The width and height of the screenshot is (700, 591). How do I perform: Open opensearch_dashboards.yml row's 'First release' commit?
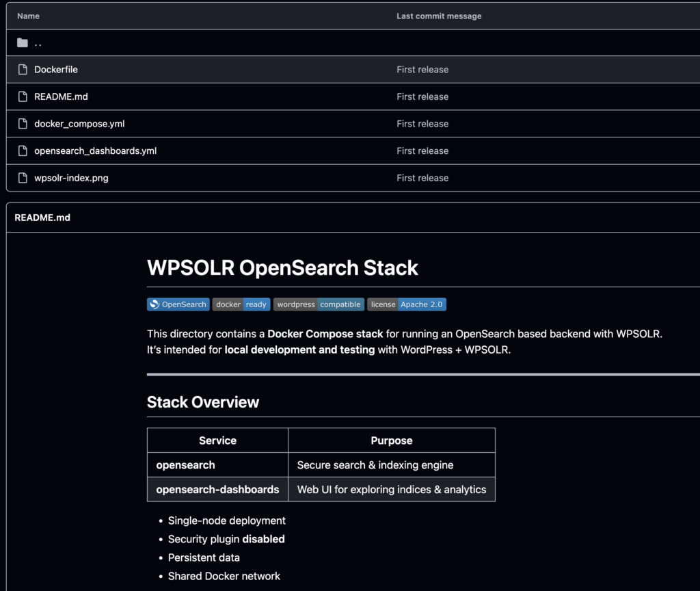(x=422, y=151)
